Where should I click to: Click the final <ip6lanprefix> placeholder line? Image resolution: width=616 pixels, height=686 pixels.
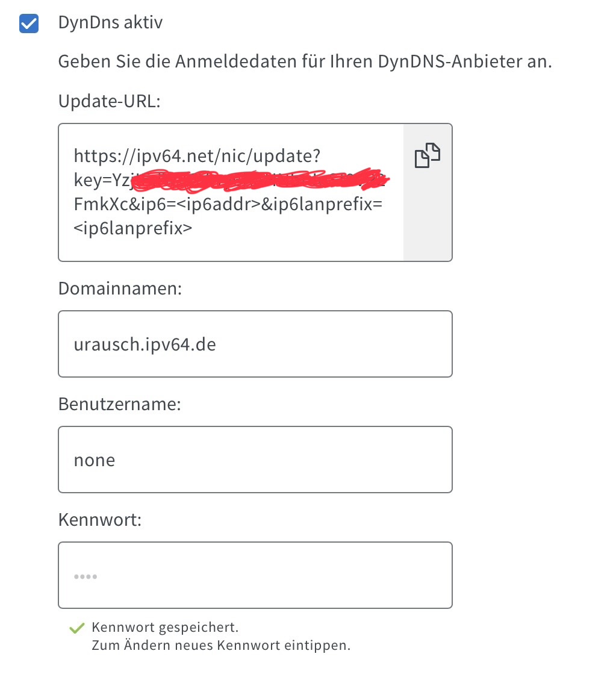(133, 228)
